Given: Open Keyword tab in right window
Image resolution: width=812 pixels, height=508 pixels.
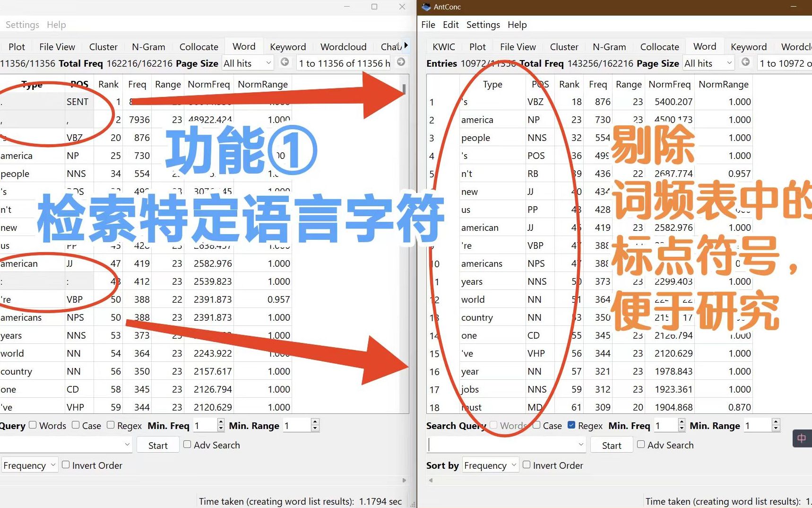Looking at the screenshot, I should point(749,47).
